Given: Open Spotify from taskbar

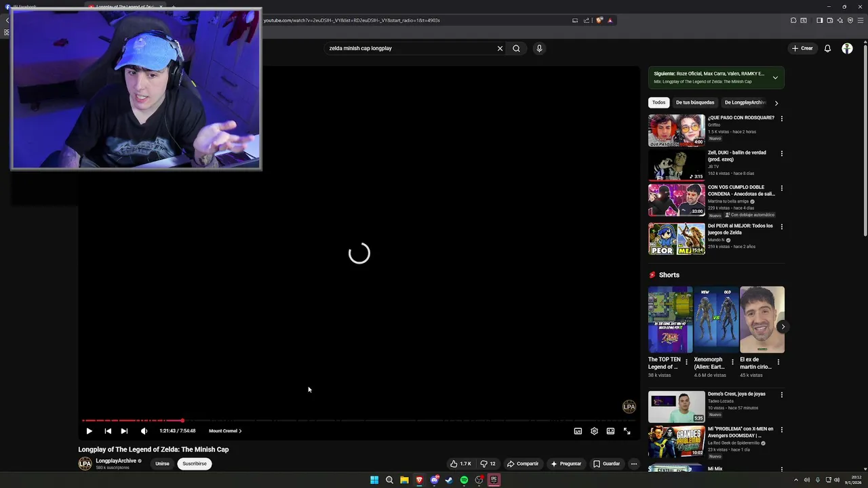Looking at the screenshot, I should pyautogui.click(x=464, y=480).
